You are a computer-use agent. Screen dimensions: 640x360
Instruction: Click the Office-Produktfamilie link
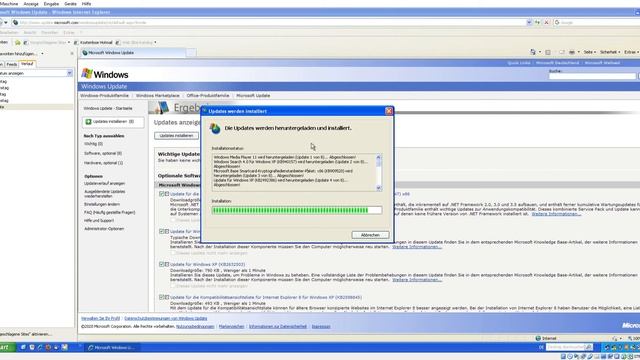(208, 96)
